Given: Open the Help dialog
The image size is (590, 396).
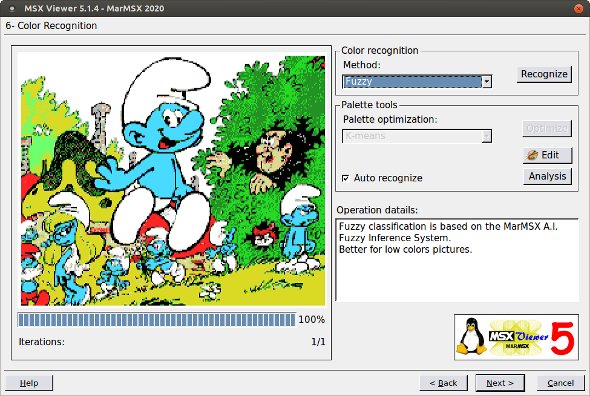Looking at the screenshot, I should pyautogui.click(x=29, y=383).
